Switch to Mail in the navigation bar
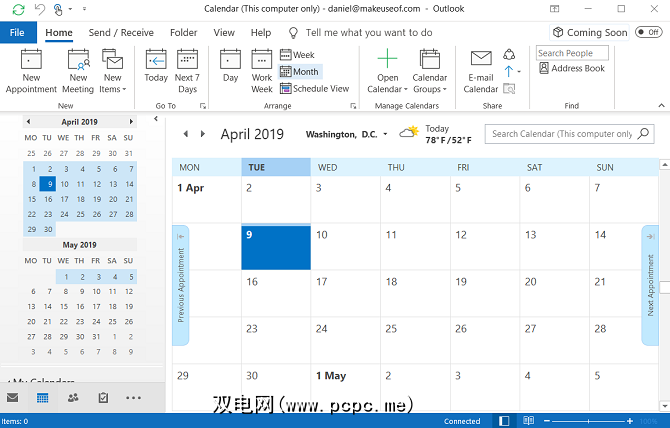The height and width of the screenshot is (428, 670). pos(12,398)
